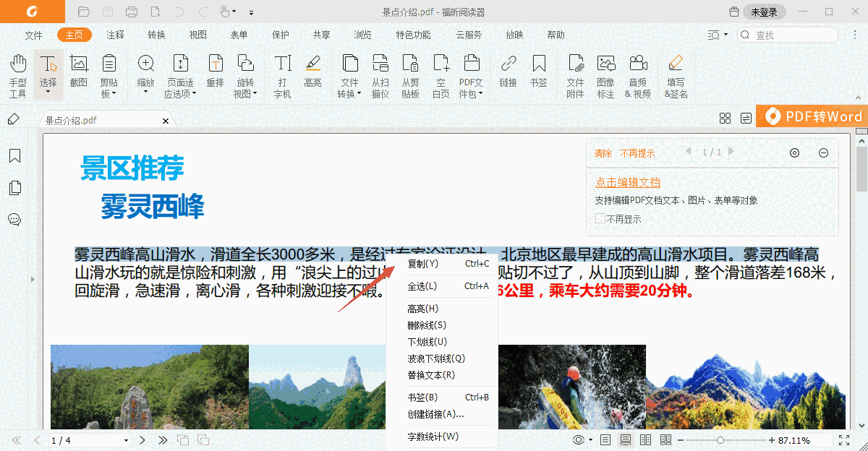Click the 点击编辑文档 link
Screen dimensions: 868x451
(x=626, y=182)
